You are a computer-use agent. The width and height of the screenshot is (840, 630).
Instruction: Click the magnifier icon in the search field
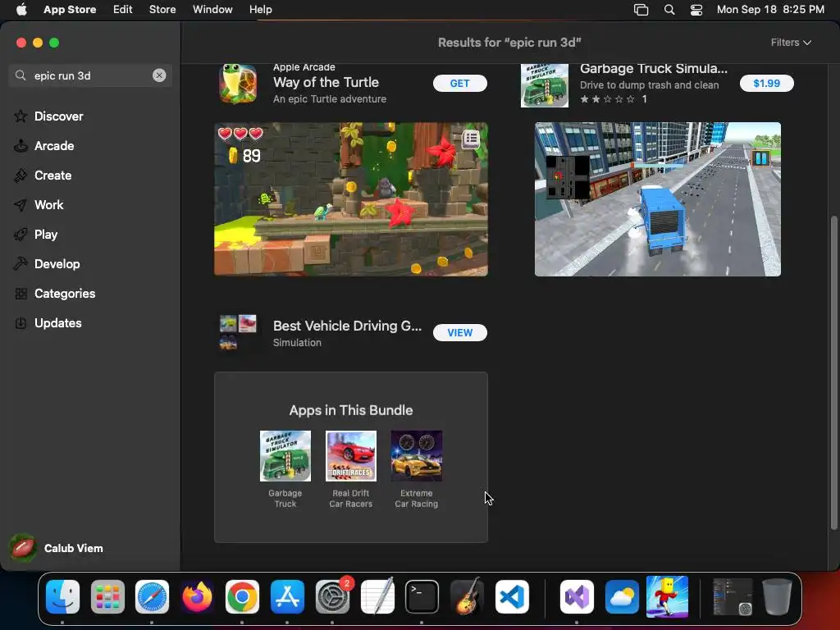[21, 75]
